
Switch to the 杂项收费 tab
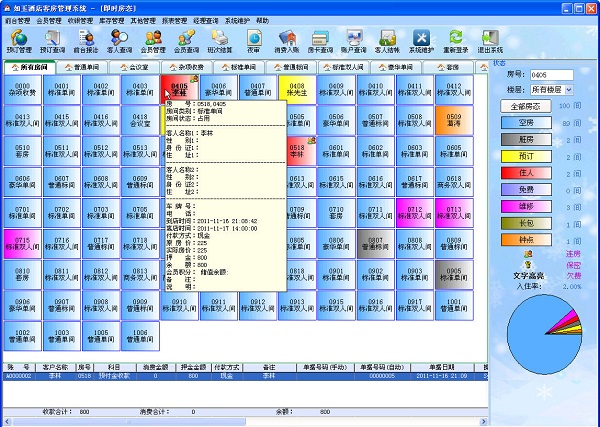click(x=187, y=67)
